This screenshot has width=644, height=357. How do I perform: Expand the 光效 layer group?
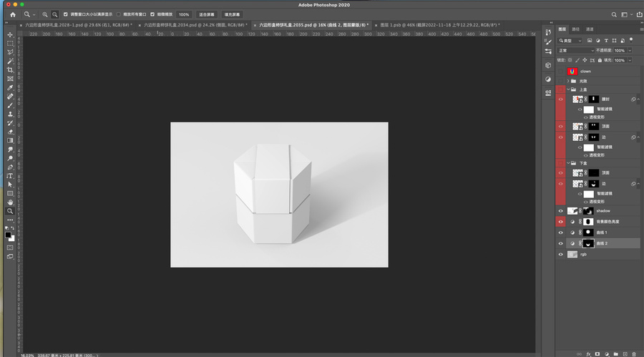click(568, 81)
